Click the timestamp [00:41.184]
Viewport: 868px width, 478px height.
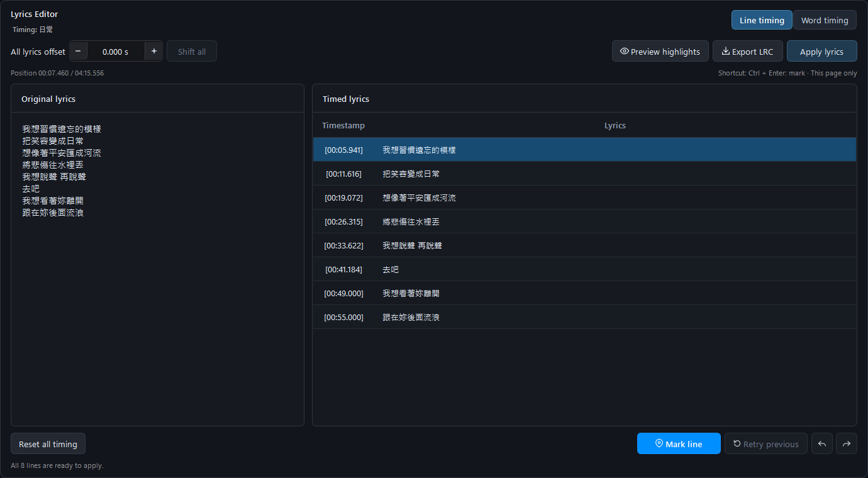click(x=343, y=269)
